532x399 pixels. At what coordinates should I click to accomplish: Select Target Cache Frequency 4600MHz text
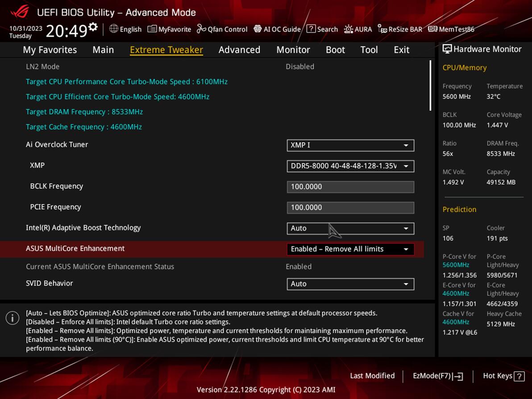tap(84, 127)
